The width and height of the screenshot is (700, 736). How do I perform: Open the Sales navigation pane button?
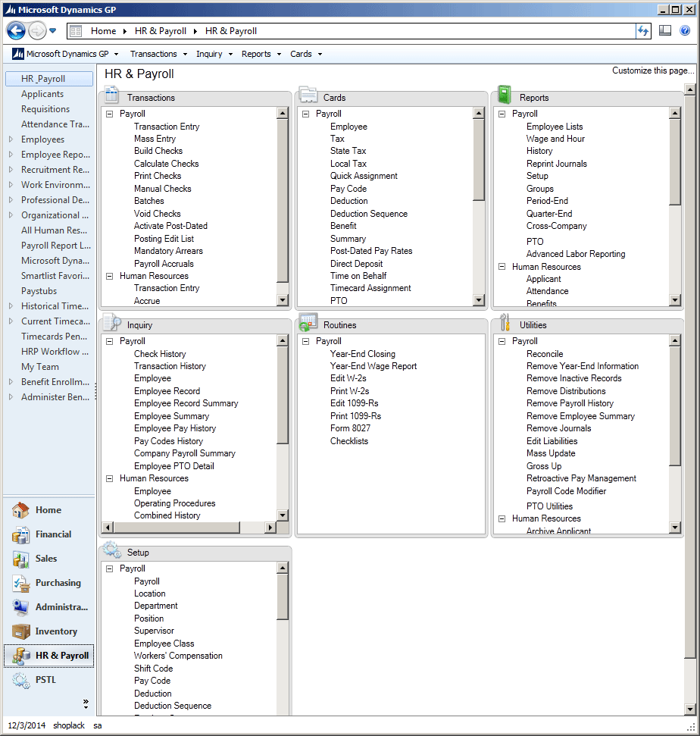coord(48,559)
